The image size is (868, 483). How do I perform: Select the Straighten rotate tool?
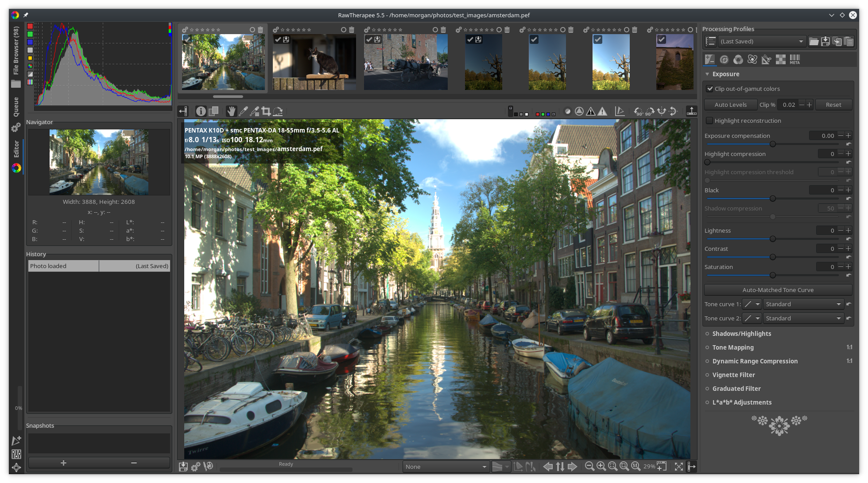click(278, 111)
